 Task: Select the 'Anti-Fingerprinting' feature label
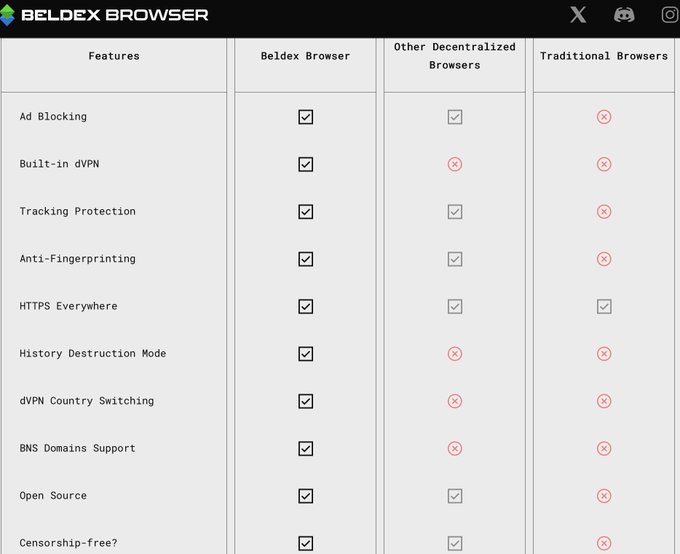coord(77,259)
